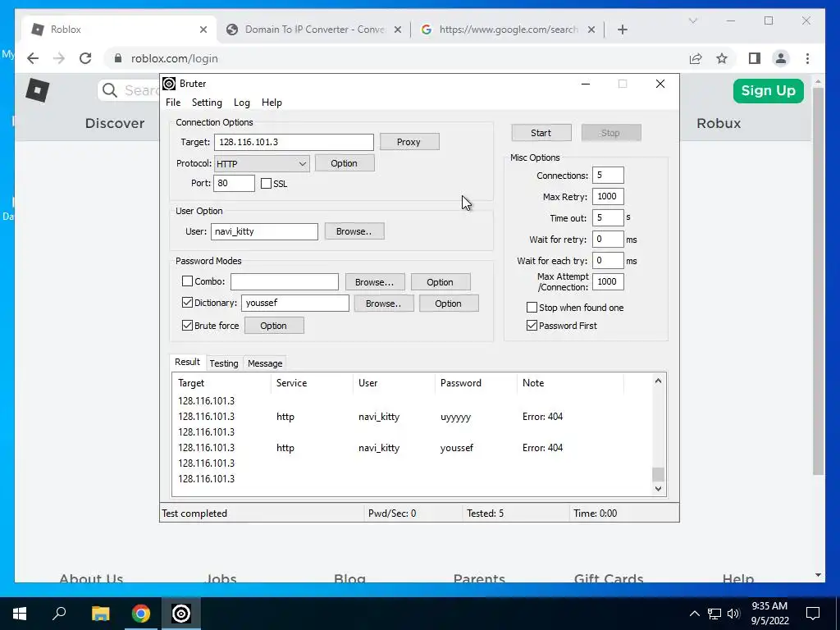Close the Google search tab
This screenshot has width=840, height=630.
tap(591, 30)
